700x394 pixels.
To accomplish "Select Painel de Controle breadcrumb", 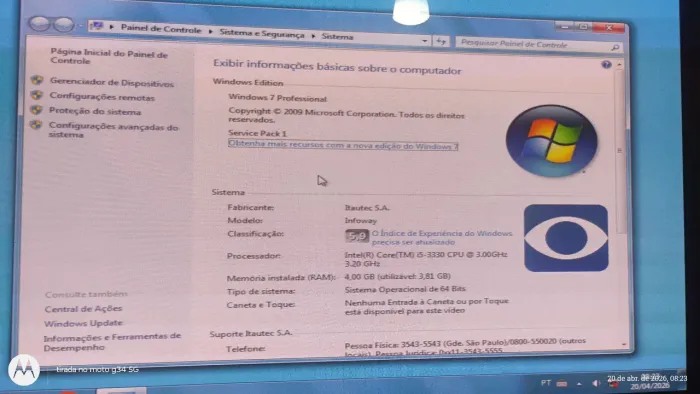I will click(x=161, y=29).
